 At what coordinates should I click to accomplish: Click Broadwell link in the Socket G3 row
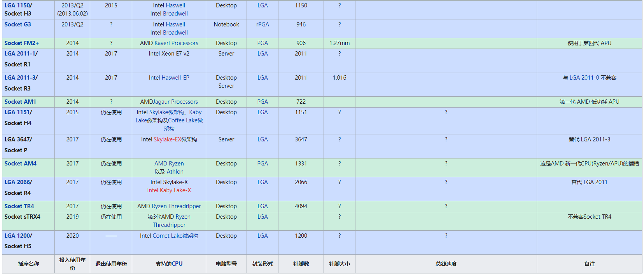(175, 33)
